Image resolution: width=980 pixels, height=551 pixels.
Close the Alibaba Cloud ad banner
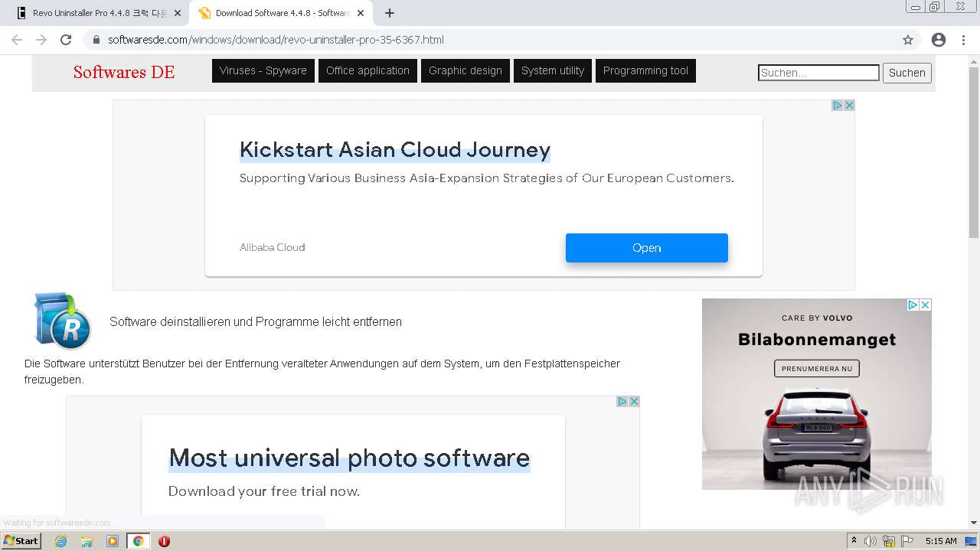[849, 106]
